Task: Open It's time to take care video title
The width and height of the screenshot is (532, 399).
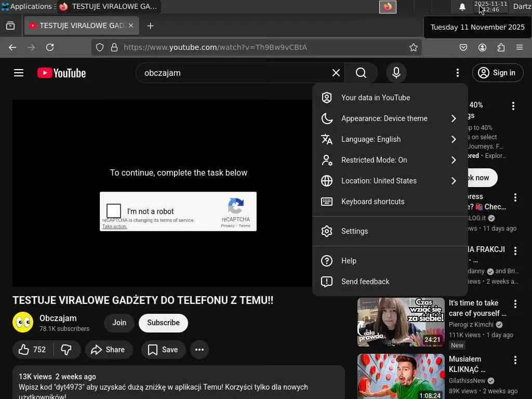Action: pos(478,308)
